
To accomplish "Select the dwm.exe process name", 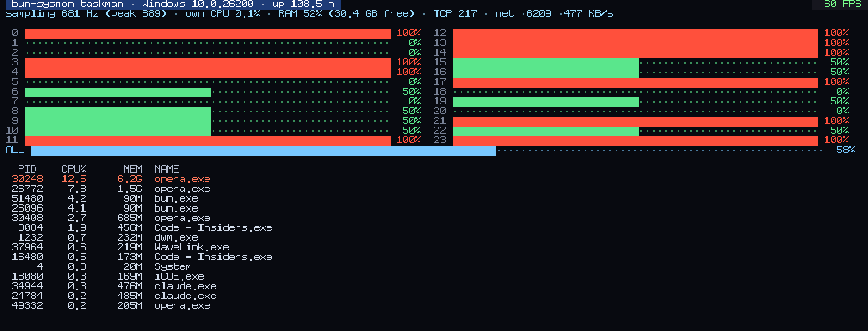I will click(176, 237).
